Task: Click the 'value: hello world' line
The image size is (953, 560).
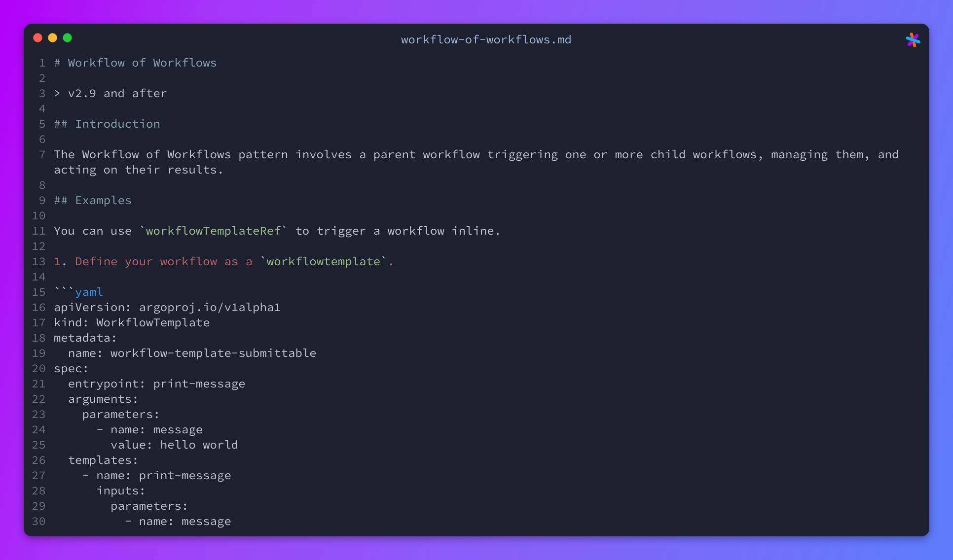Action: click(x=174, y=445)
